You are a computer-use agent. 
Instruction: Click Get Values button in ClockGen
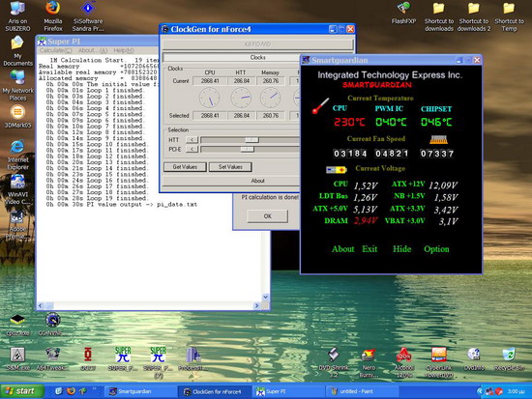(185, 167)
